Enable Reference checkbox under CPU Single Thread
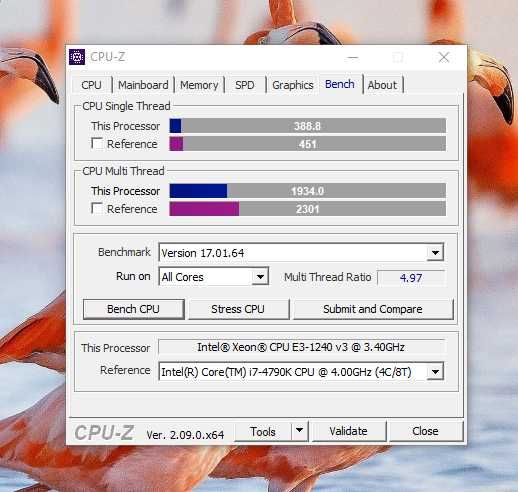Screen dimensions: 518x492 [97, 144]
